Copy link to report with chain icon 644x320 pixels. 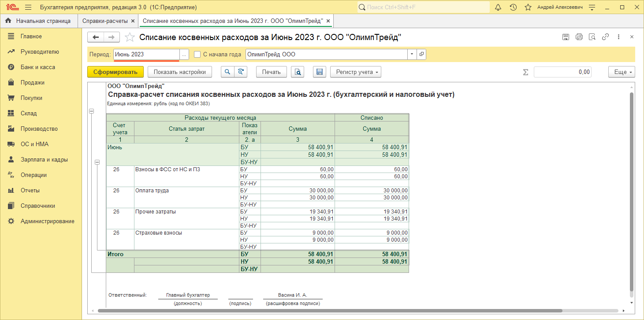tap(606, 37)
